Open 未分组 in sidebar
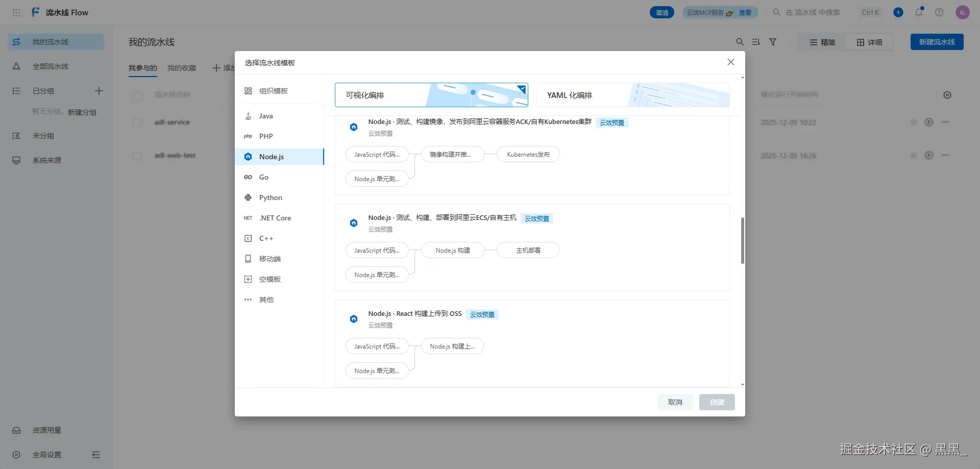 [x=56, y=136]
